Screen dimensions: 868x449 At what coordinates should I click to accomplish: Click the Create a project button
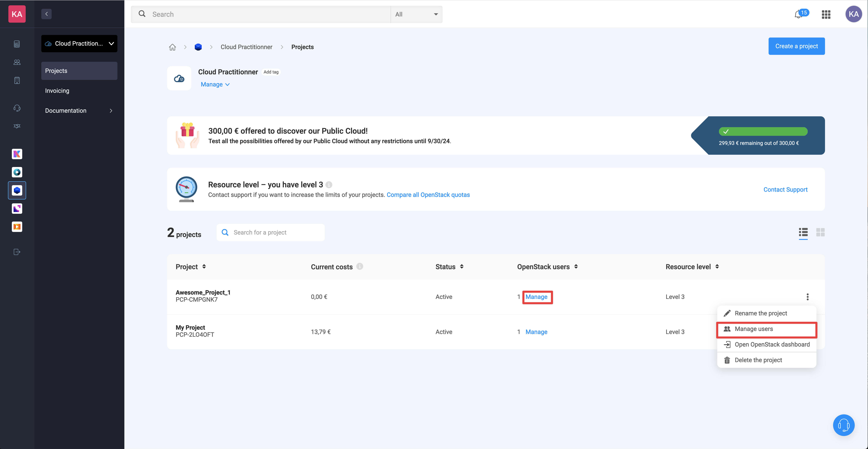click(797, 46)
